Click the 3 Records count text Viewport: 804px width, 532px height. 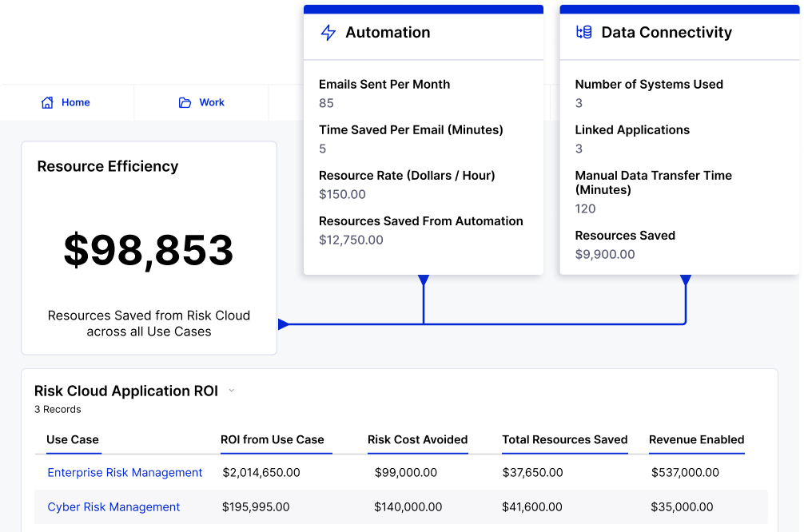(x=58, y=410)
